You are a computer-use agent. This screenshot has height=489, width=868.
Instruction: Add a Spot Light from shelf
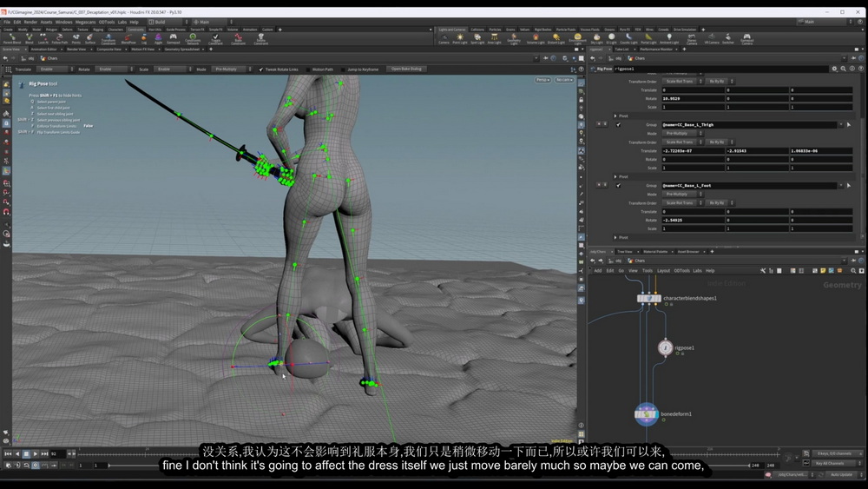point(477,39)
